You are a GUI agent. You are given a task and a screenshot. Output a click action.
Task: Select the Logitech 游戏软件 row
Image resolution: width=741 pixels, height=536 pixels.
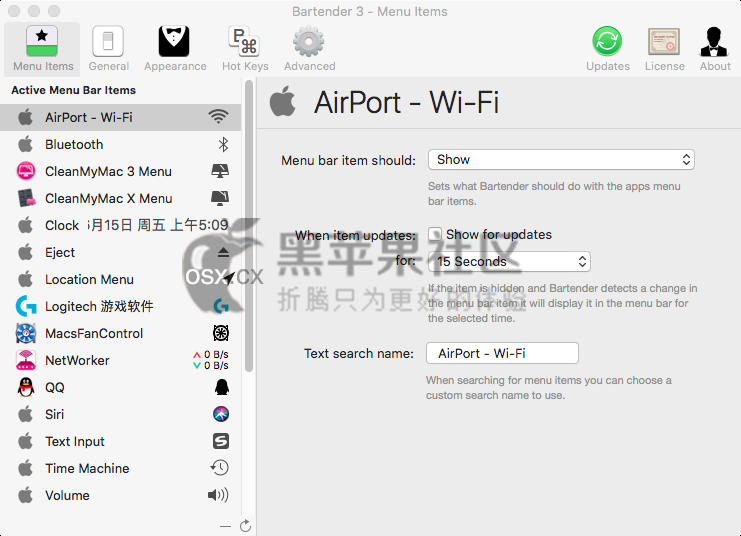click(121, 306)
